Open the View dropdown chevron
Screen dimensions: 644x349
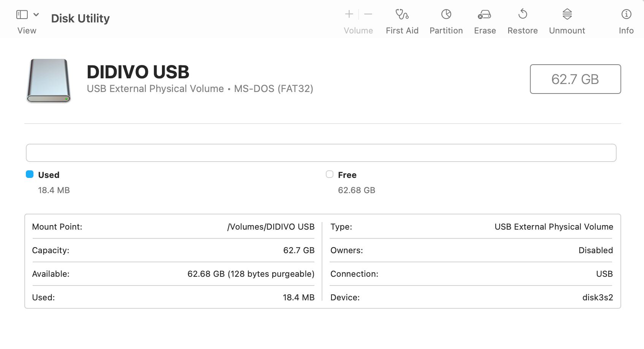tap(36, 14)
